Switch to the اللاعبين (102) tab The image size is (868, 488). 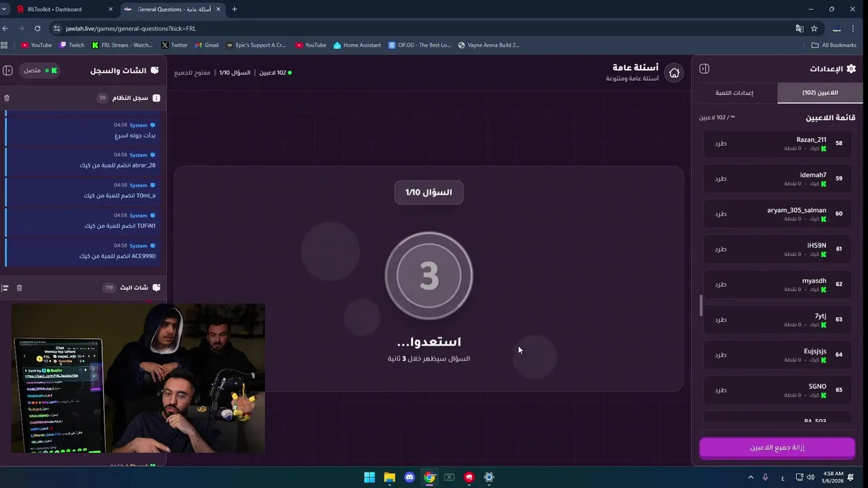coord(820,93)
